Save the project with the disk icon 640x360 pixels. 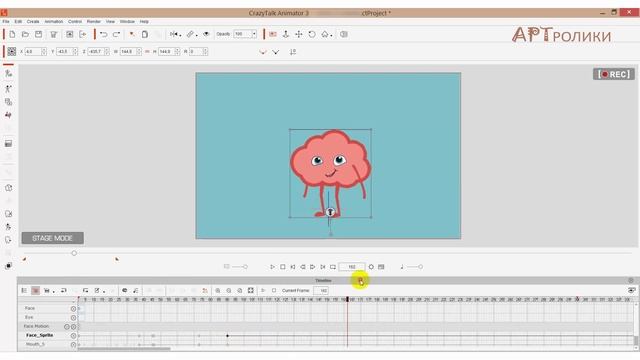pos(38,35)
